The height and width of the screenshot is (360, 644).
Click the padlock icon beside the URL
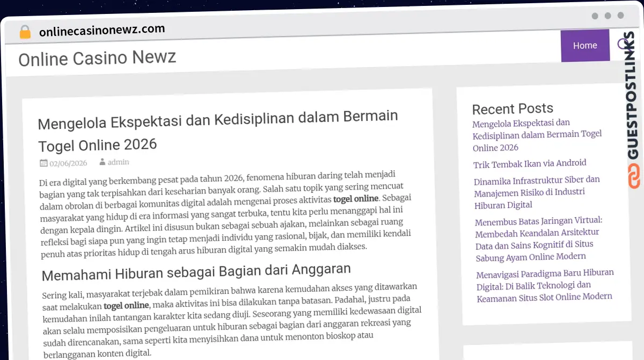click(25, 32)
